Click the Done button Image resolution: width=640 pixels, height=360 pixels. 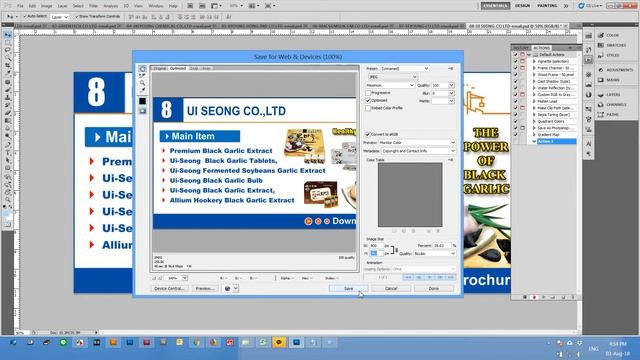click(433, 289)
